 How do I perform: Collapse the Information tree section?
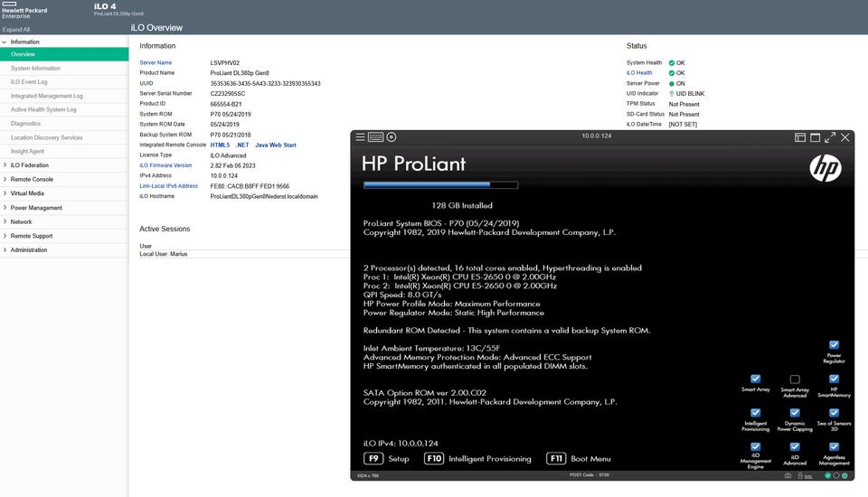point(5,42)
